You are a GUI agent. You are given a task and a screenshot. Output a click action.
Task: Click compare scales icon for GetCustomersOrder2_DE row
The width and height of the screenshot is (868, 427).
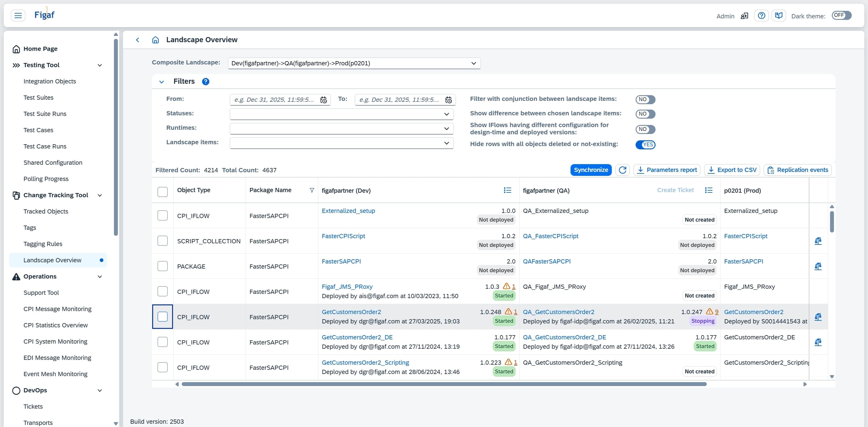pos(818,342)
